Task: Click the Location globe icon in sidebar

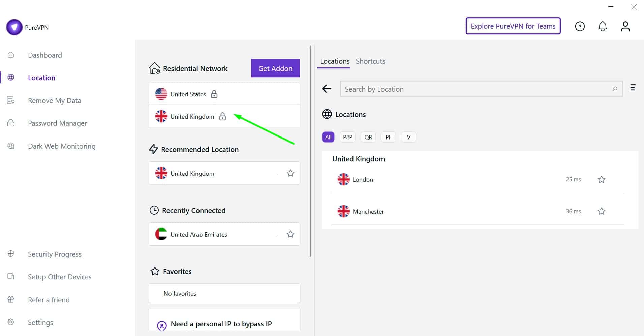Action: coord(11,78)
